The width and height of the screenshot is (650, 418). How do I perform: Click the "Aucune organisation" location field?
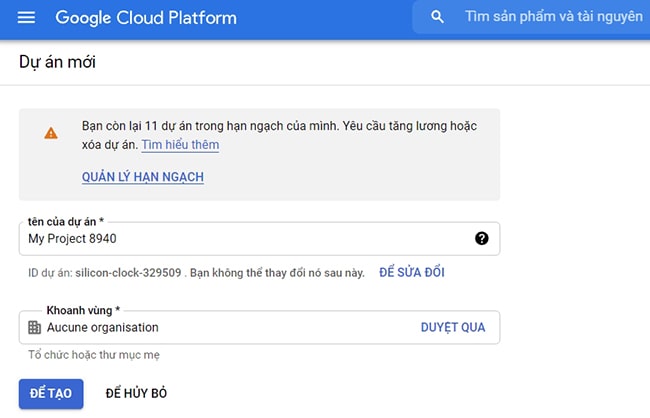click(x=259, y=327)
